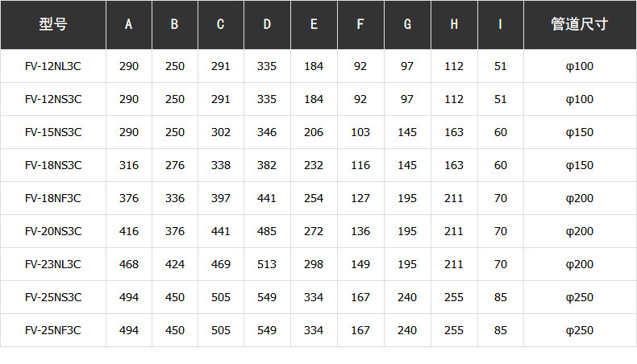Select φ200 pipe size for FV-23NL3C
This screenshot has width=637, height=364.
coord(579,264)
